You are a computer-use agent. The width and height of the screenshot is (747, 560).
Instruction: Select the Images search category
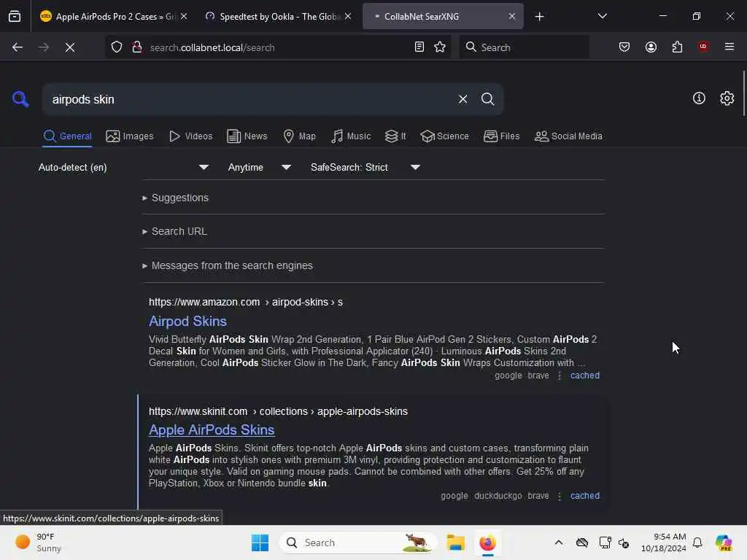click(130, 136)
